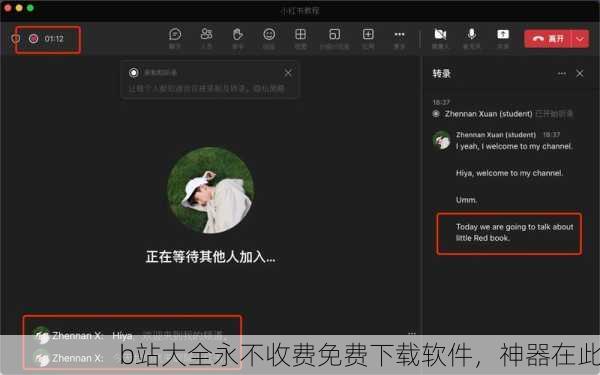Click the meeting timer 01:12

tap(54, 39)
